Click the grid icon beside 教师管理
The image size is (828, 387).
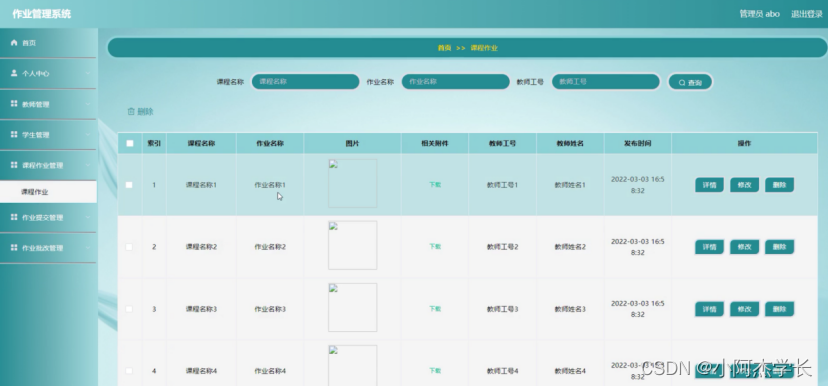pos(14,104)
